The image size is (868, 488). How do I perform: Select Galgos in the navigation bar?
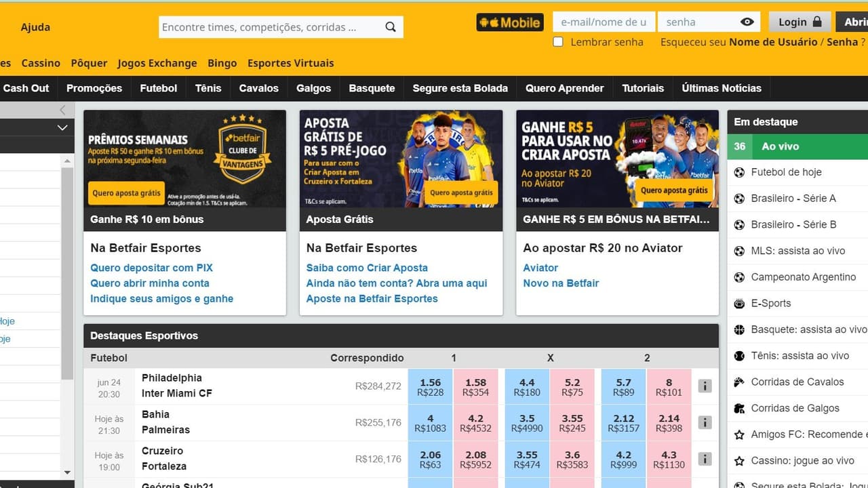(x=314, y=88)
